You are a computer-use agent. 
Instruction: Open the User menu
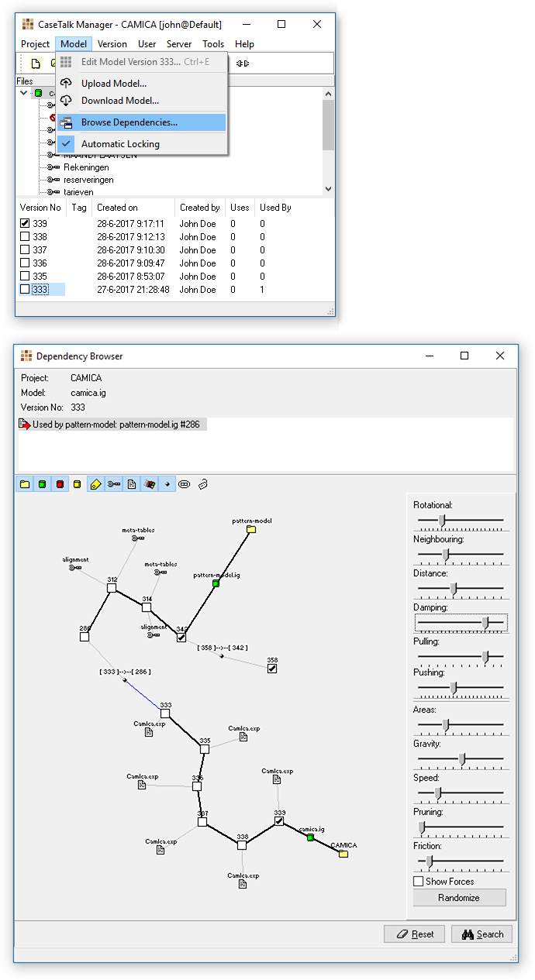147,44
